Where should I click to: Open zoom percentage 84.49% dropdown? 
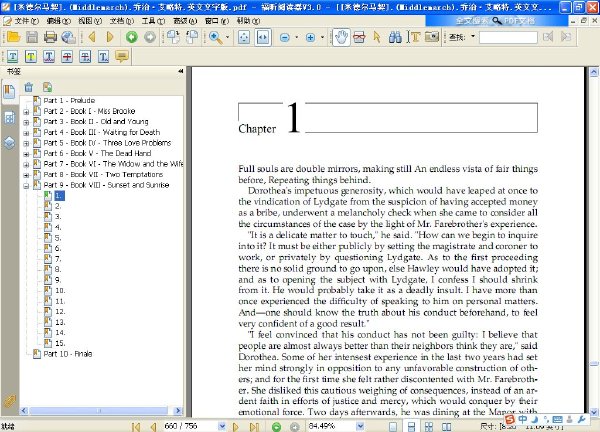point(360,426)
